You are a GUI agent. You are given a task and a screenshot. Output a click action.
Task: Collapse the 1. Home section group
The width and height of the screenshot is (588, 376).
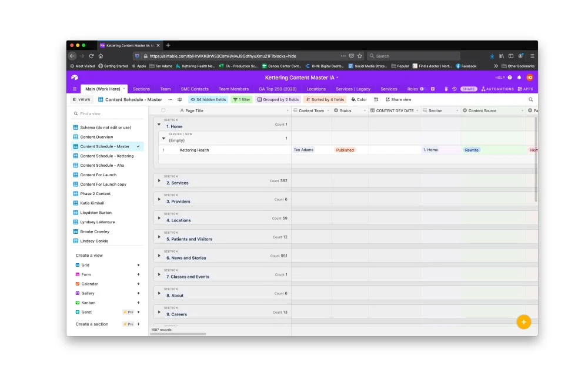159,125
